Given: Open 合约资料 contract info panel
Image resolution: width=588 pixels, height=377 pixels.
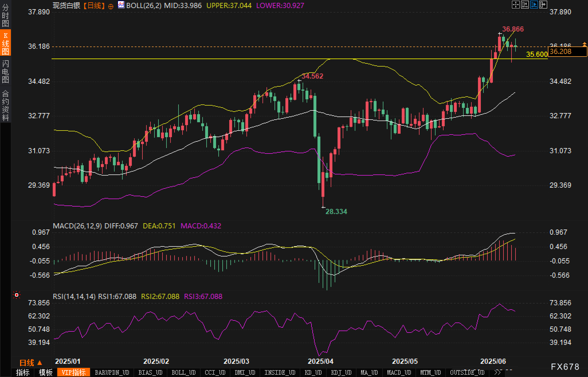Looking at the screenshot, I should tap(5, 105).
